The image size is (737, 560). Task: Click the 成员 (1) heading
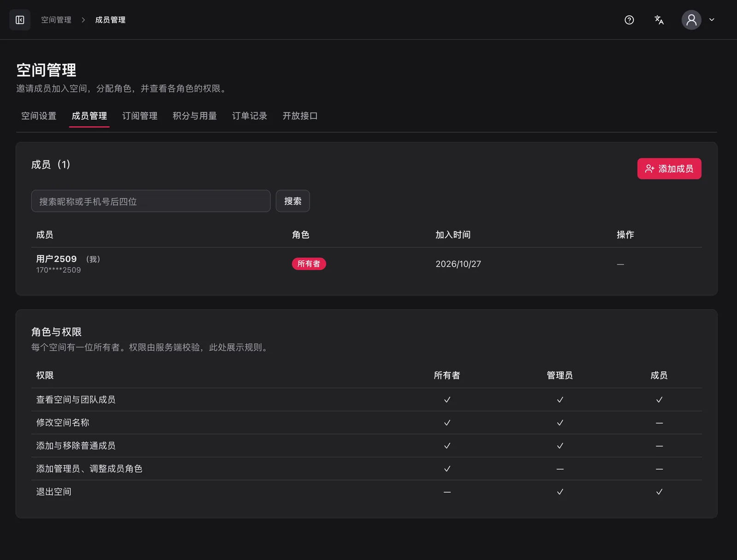(x=51, y=164)
